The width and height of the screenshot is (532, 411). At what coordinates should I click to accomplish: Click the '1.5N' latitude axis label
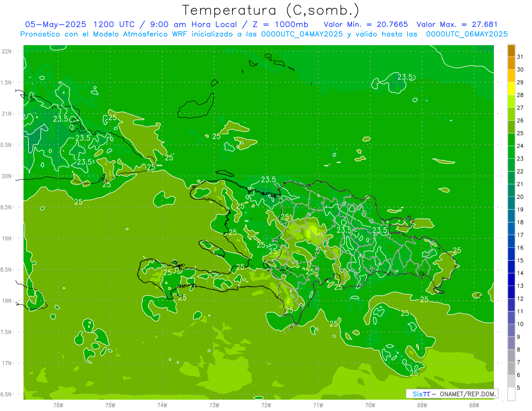[x=7, y=82]
